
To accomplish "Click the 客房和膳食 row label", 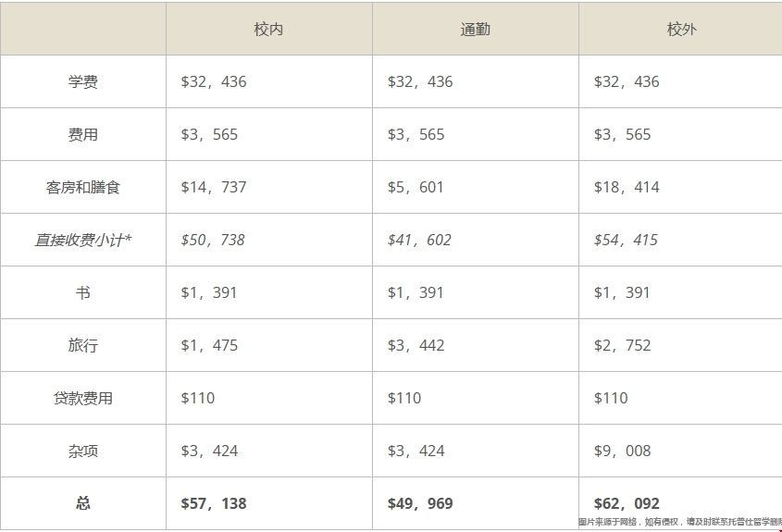I will pyautogui.click(x=82, y=188).
